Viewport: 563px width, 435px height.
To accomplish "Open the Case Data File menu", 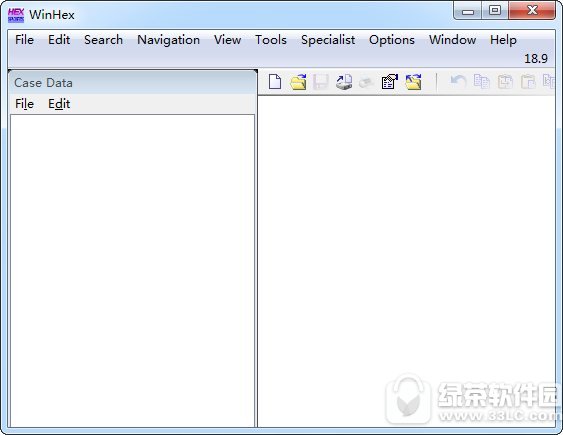I will tap(24, 104).
